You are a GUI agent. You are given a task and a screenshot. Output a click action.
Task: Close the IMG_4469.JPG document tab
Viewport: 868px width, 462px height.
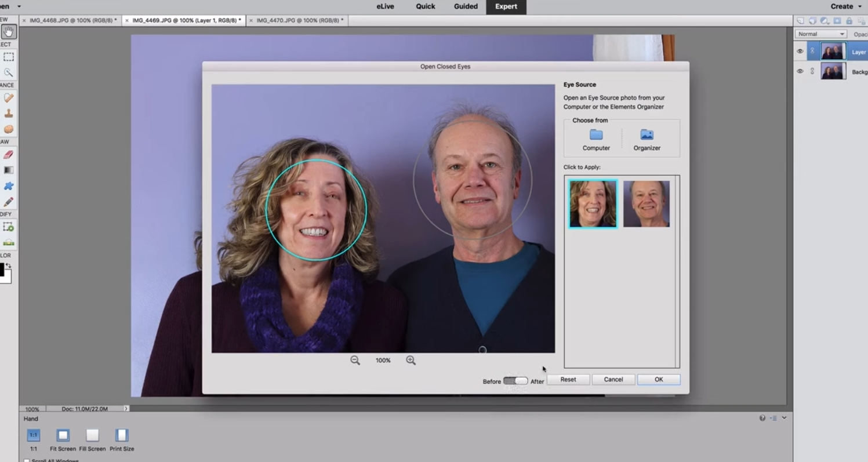pos(127,20)
